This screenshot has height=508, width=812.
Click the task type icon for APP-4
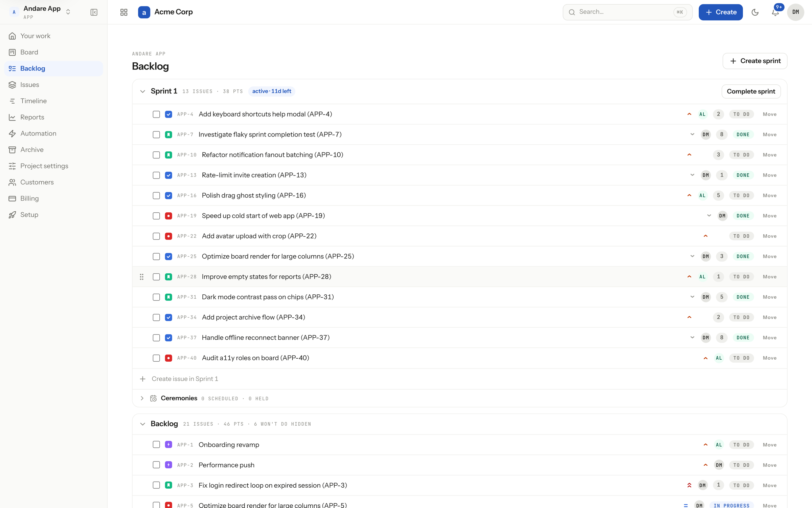point(168,114)
